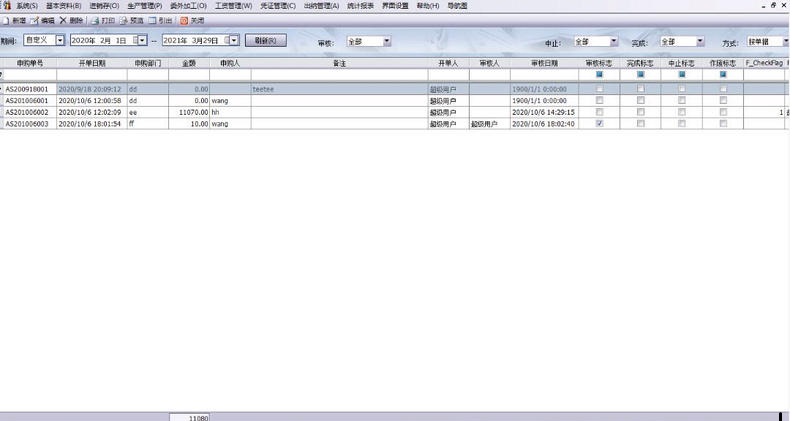Open the start date 2020年2月1日 calendar dropdown
The width and height of the screenshot is (792, 421).
142,40
